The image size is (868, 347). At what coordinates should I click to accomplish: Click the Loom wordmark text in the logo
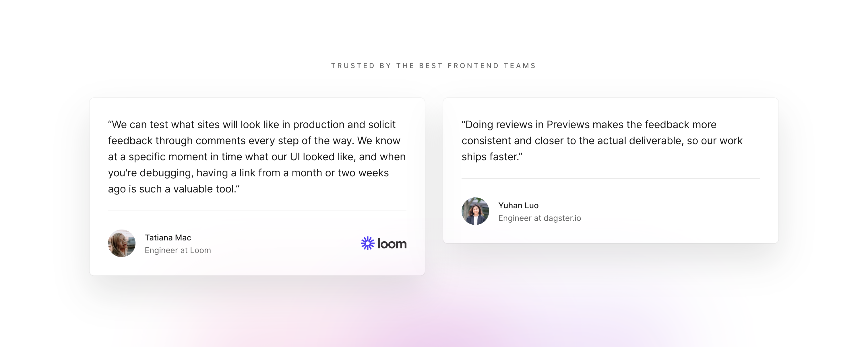click(x=392, y=244)
